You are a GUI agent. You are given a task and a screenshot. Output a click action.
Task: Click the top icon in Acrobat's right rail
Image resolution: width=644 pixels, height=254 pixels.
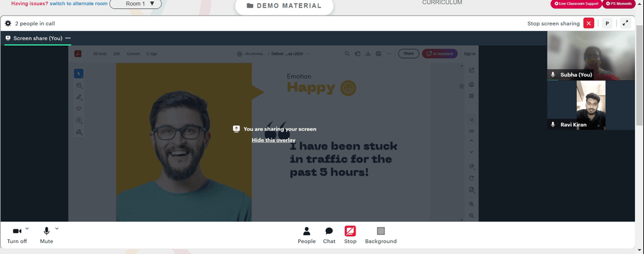point(471,70)
